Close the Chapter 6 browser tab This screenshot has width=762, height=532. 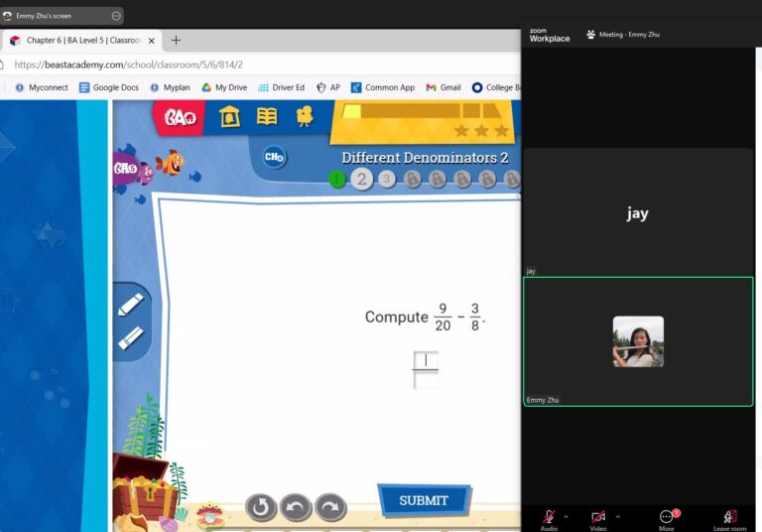coord(152,41)
